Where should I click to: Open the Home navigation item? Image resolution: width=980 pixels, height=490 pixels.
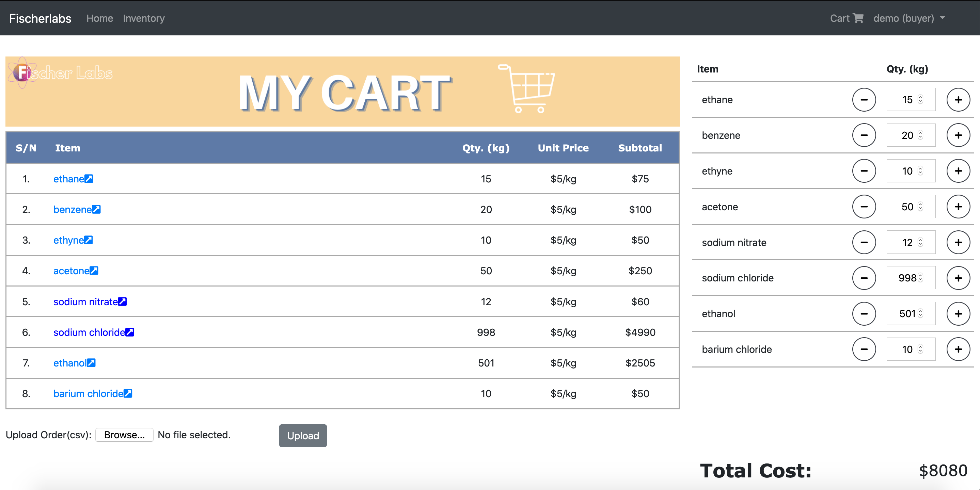(100, 18)
